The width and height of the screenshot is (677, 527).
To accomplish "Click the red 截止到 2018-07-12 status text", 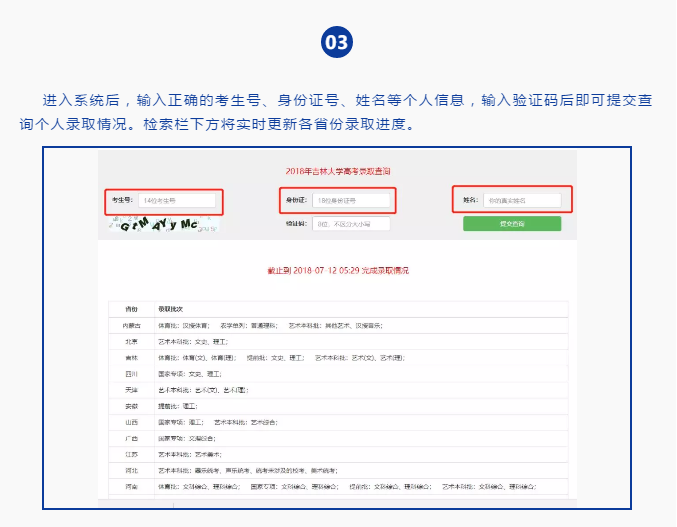I will click(x=337, y=271).
